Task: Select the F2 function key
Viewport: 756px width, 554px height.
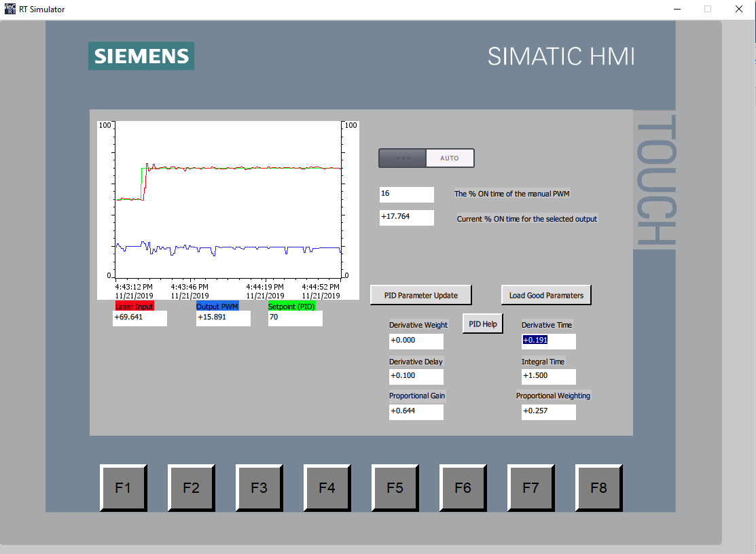Action: (x=192, y=487)
